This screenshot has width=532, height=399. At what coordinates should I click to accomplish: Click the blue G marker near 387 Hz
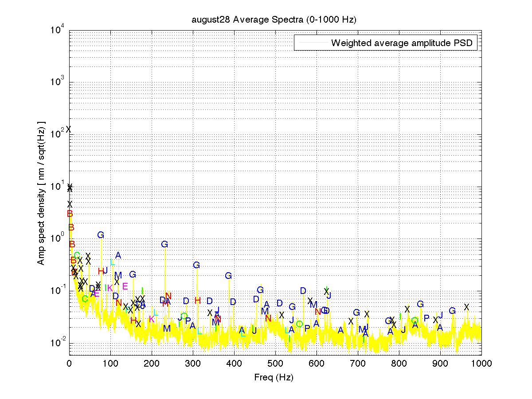[228, 276]
